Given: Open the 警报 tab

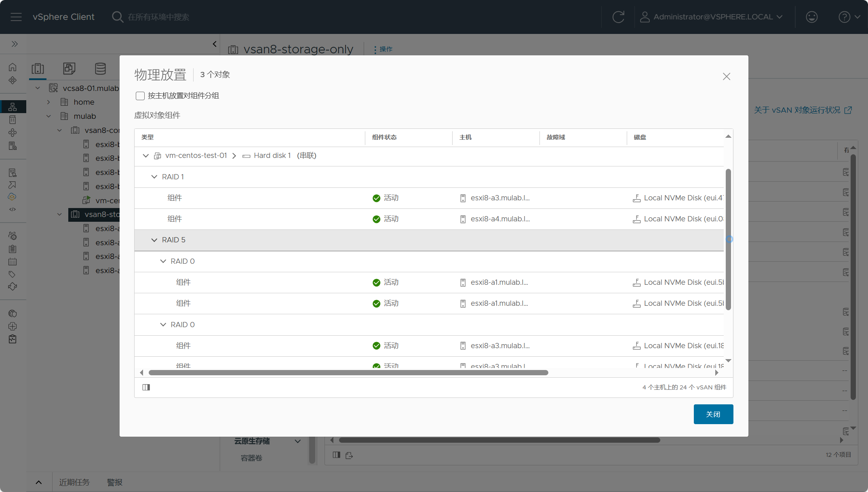Looking at the screenshot, I should pos(115,482).
